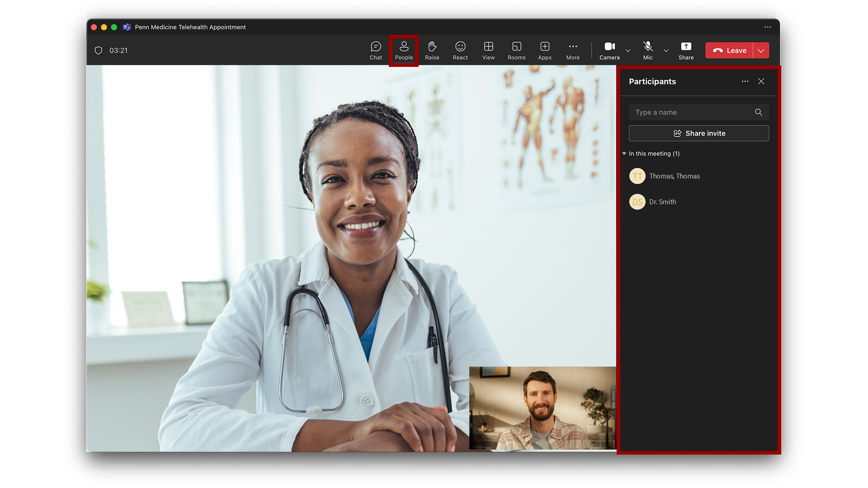Raise your hand
Screen dimensions: 868x488
[432, 50]
